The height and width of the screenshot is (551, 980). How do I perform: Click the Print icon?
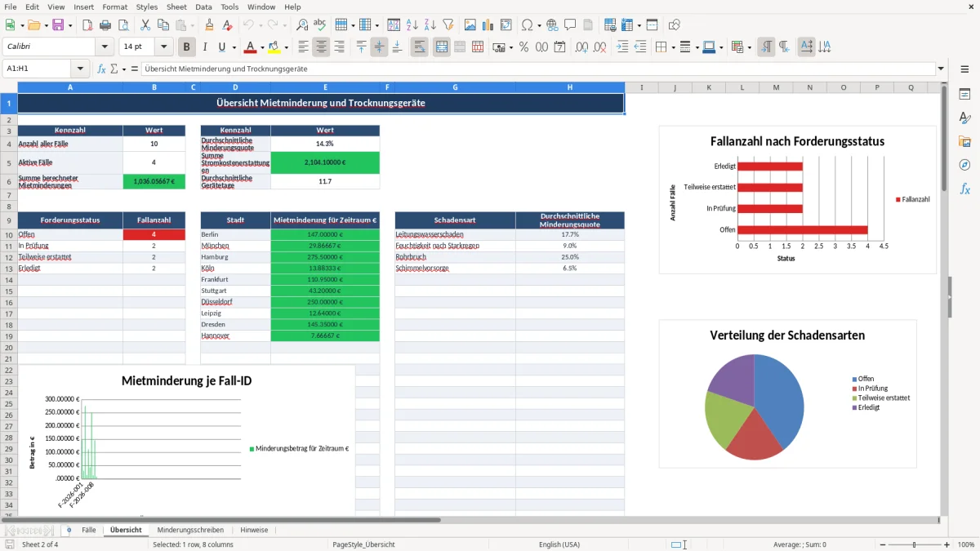(105, 25)
